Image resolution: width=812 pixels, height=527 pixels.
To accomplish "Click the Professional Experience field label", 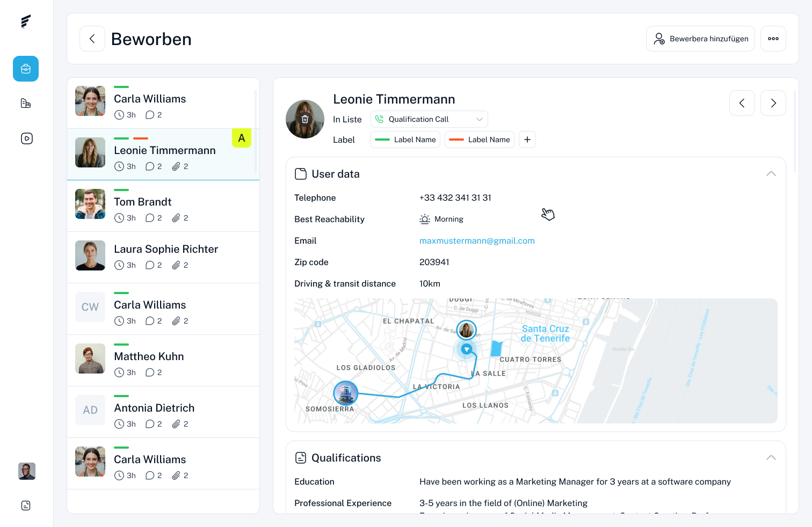I will tap(343, 503).
